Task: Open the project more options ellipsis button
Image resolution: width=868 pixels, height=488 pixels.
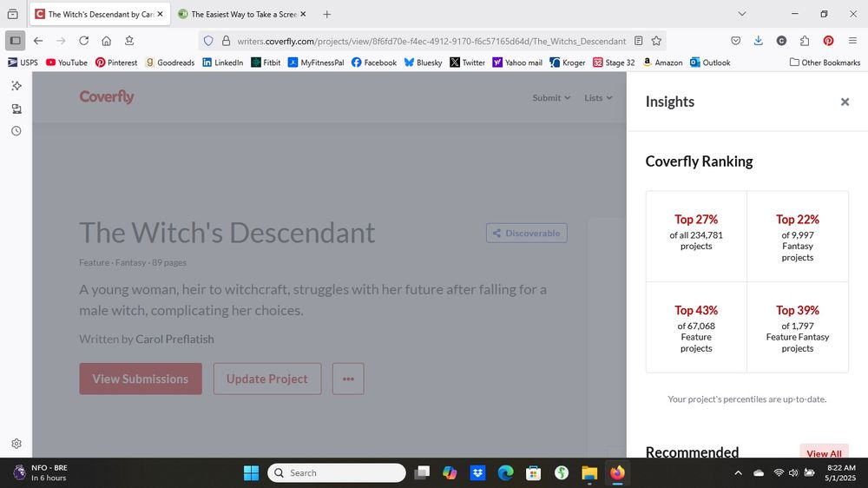Action: pos(348,379)
